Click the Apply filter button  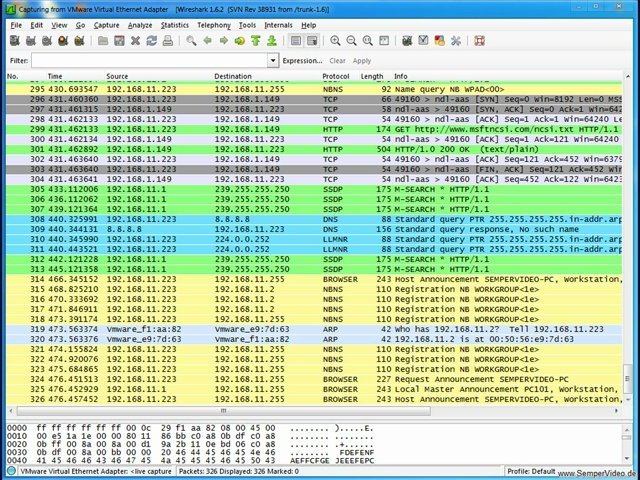(x=361, y=61)
